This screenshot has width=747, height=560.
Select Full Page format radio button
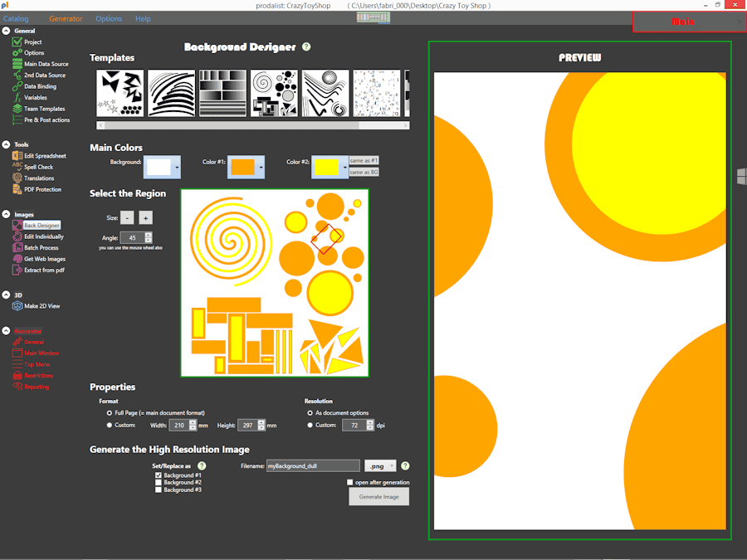109,413
